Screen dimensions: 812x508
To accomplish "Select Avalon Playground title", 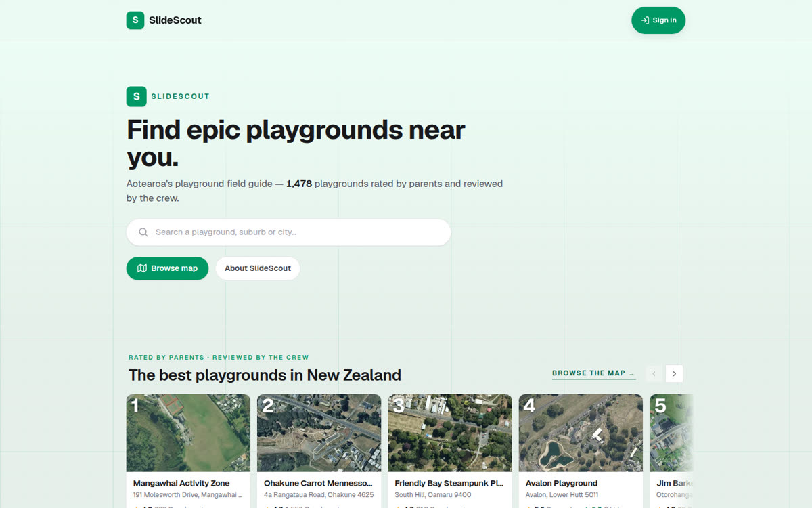I will coord(562,483).
